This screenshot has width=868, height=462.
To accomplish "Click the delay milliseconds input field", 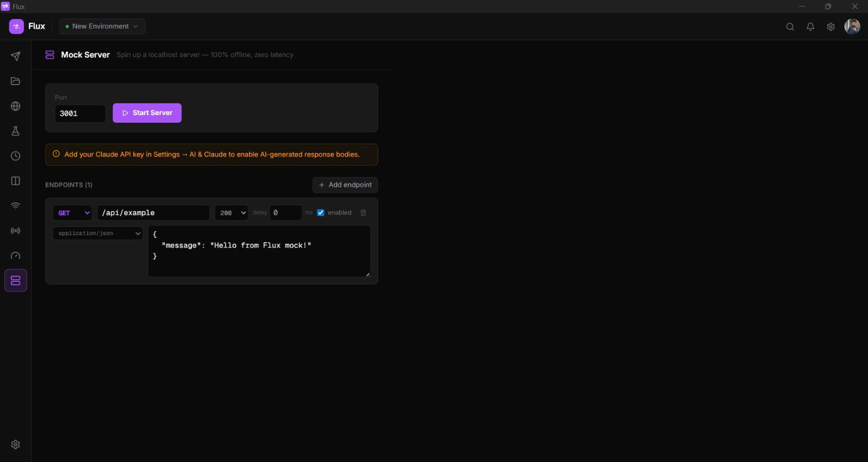I will pos(286,213).
